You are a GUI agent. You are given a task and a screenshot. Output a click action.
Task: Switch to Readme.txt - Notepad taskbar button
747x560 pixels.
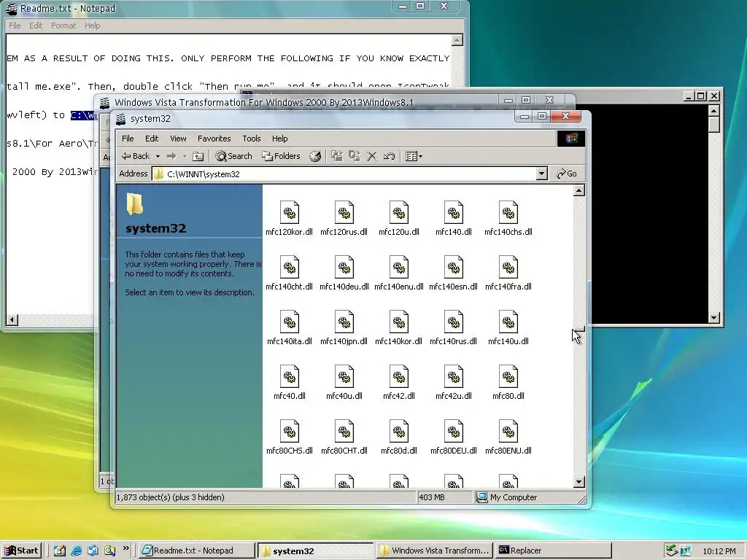(x=197, y=551)
